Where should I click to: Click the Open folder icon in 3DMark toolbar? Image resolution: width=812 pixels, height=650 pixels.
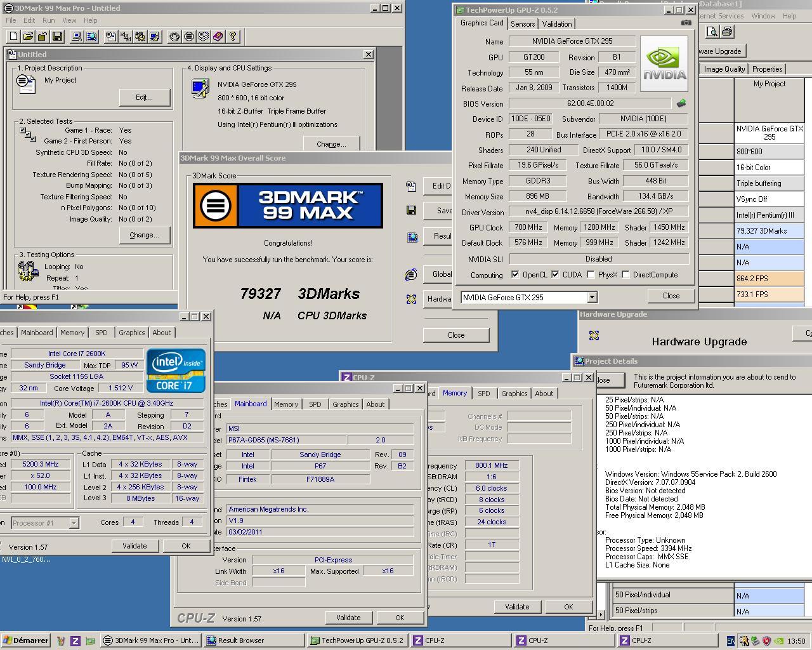pos(27,37)
